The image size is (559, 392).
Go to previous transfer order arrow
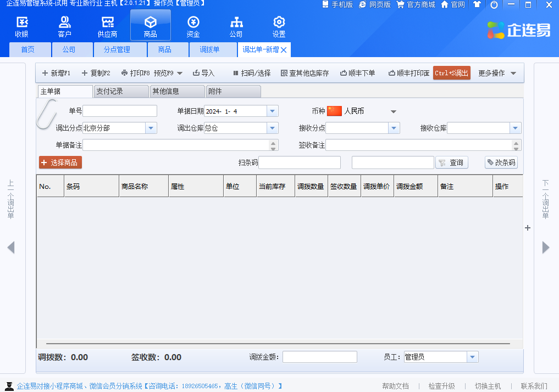[x=11, y=248]
